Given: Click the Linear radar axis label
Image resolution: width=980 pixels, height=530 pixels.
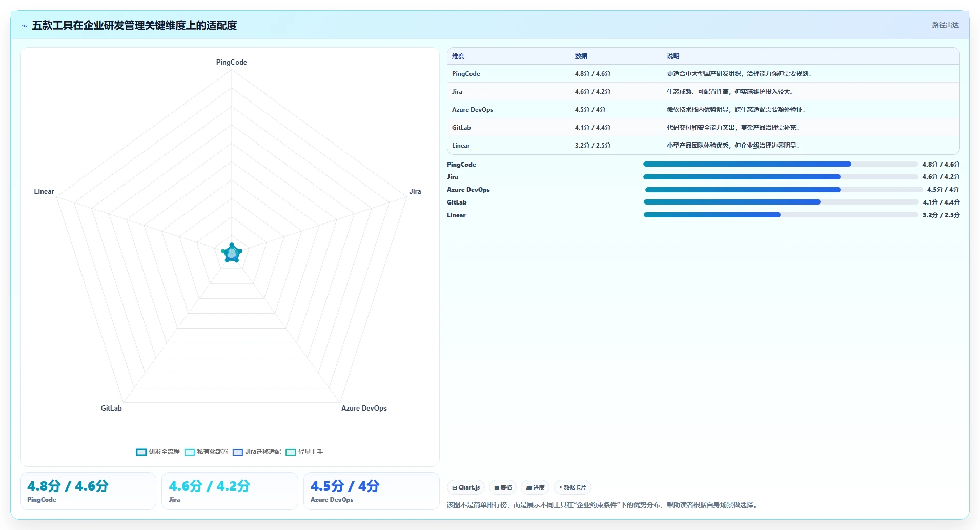Looking at the screenshot, I should 44,191.
